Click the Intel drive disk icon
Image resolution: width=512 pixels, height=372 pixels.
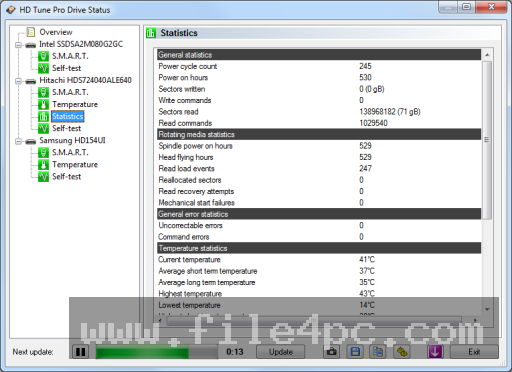click(x=31, y=45)
